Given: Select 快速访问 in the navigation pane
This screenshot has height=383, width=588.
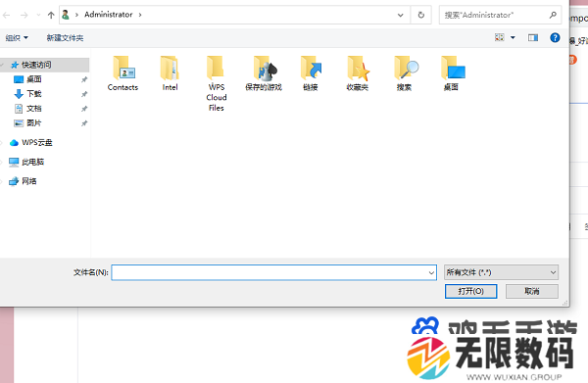Looking at the screenshot, I should tap(36, 65).
